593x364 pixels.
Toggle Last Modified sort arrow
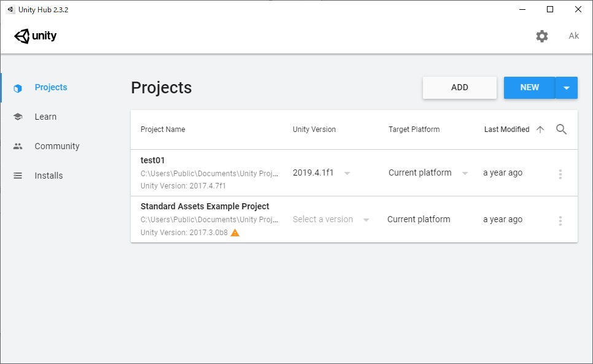click(x=540, y=130)
